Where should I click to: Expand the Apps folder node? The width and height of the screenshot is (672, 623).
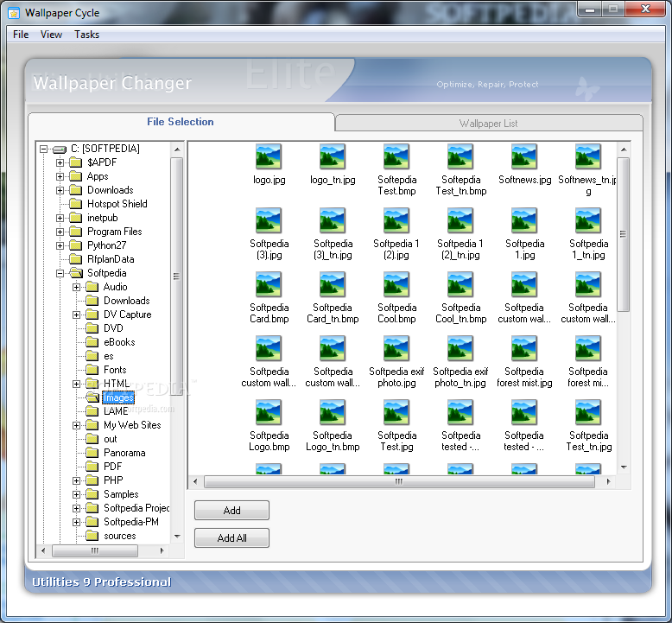pyautogui.click(x=60, y=176)
